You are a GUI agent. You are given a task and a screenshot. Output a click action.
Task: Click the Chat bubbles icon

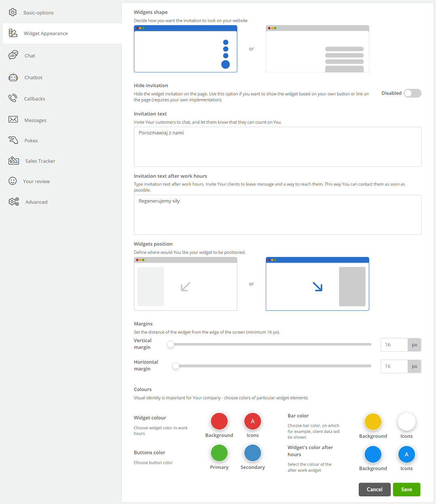13,55
